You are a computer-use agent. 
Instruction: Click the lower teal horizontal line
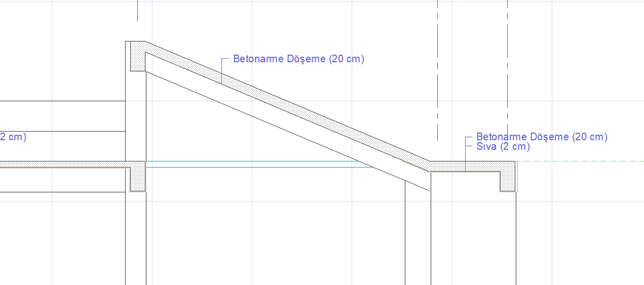click(253, 167)
